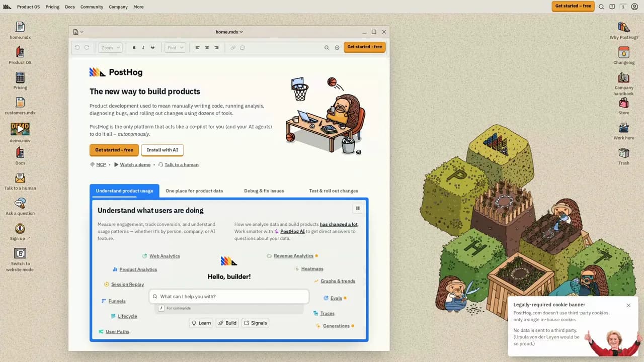Click the Install with AI button
The height and width of the screenshot is (362, 644).
163,150
